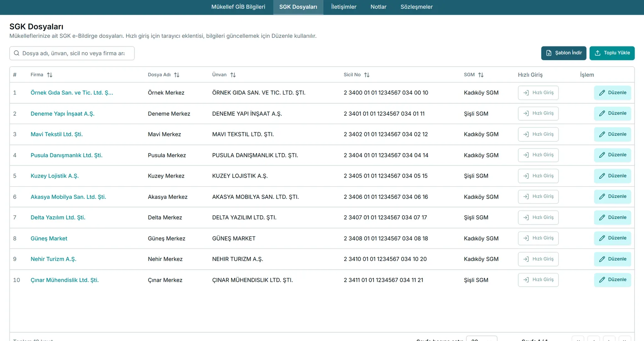Open the Çınar Mühendislik Ltd. Şti. link
Screen dimensions: 644x341
click(65, 280)
